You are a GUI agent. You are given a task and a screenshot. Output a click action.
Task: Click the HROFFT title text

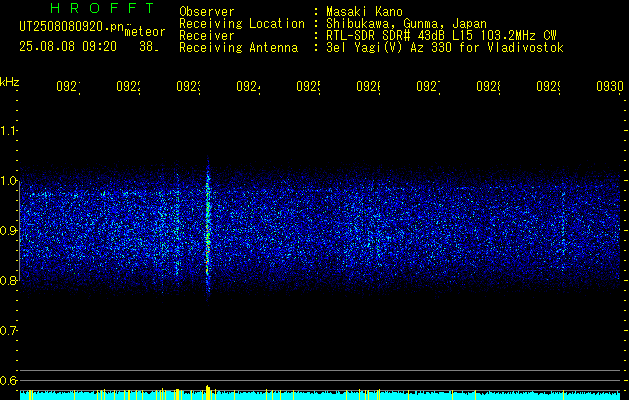click(103, 8)
